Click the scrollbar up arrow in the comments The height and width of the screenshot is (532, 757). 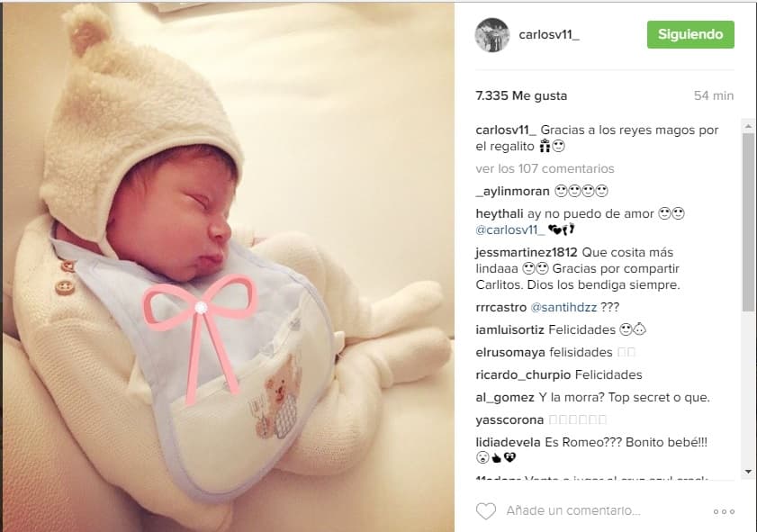click(748, 126)
